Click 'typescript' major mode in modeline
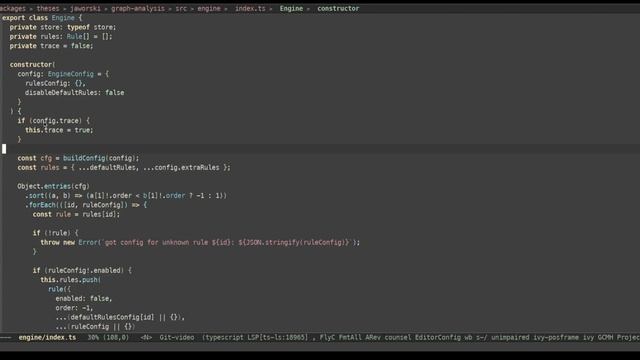This screenshot has width=640, height=360. (x=224, y=337)
